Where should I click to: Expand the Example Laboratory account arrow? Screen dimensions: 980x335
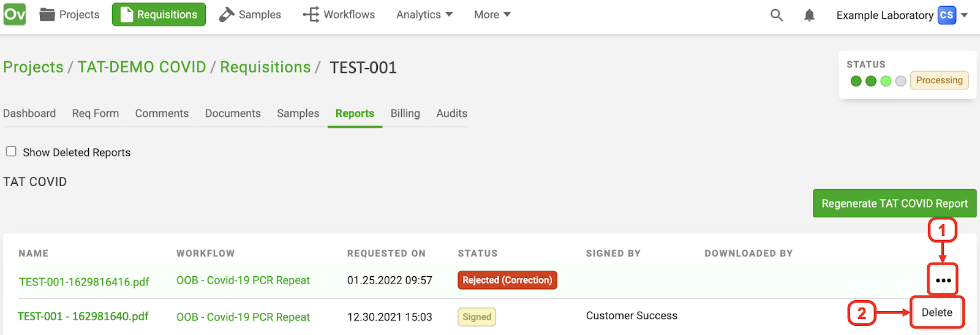click(x=964, y=15)
